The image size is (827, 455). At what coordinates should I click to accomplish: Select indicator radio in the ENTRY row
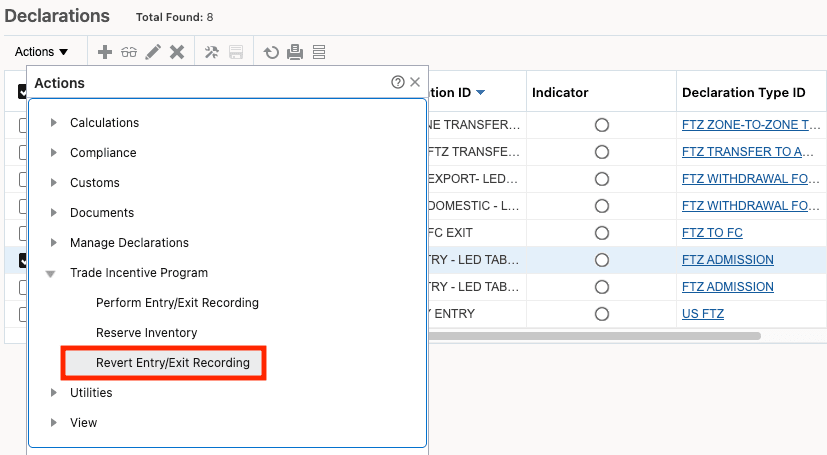602,314
